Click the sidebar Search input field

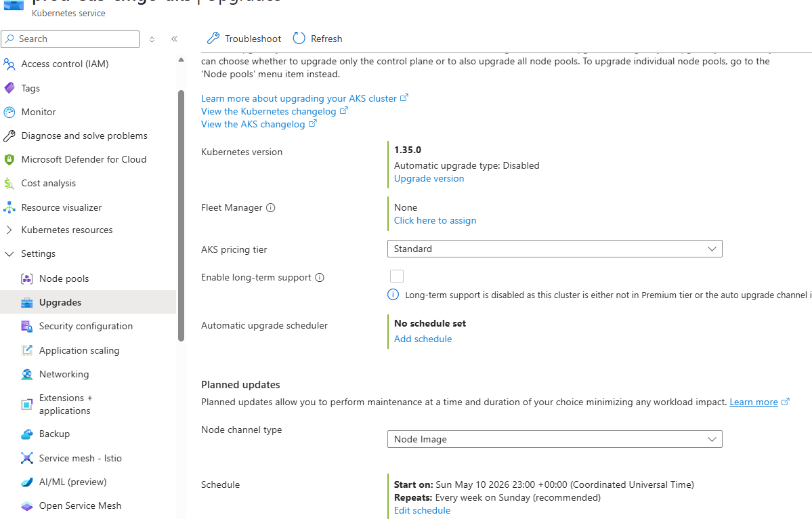tap(70, 39)
